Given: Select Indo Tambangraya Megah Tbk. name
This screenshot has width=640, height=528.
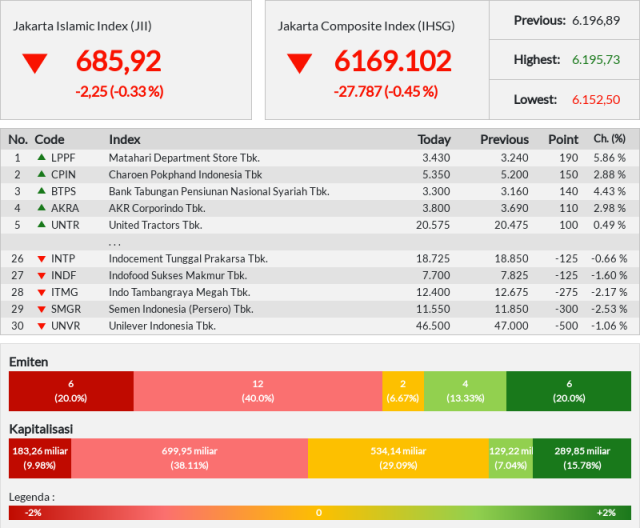Looking at the screenshot, I should pos(179,292).
